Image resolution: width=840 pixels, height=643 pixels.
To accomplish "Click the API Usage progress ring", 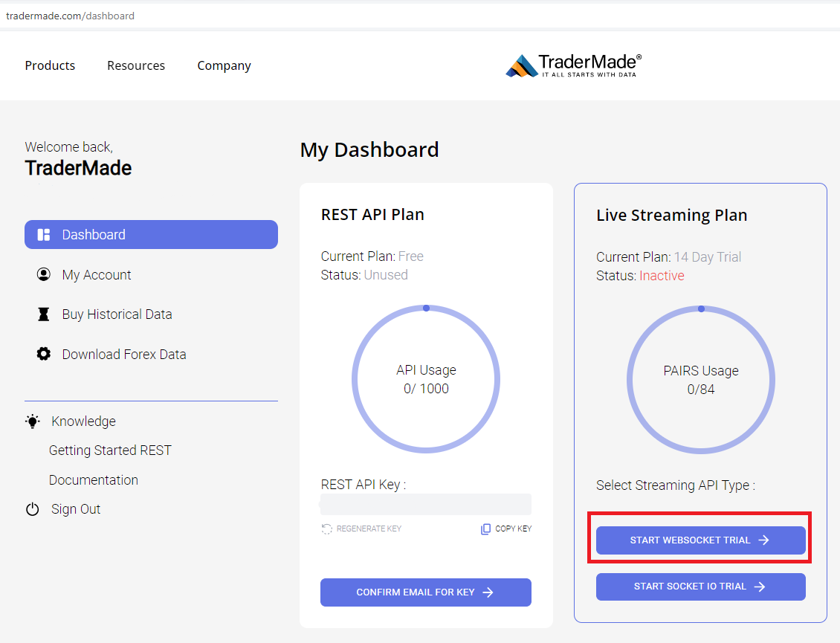I will pos(426,379).
